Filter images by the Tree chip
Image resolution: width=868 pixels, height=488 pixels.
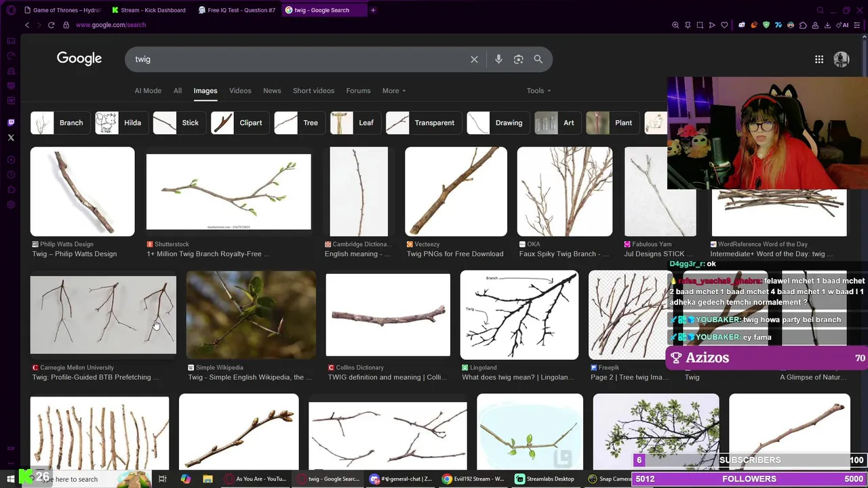click(299, 123)
